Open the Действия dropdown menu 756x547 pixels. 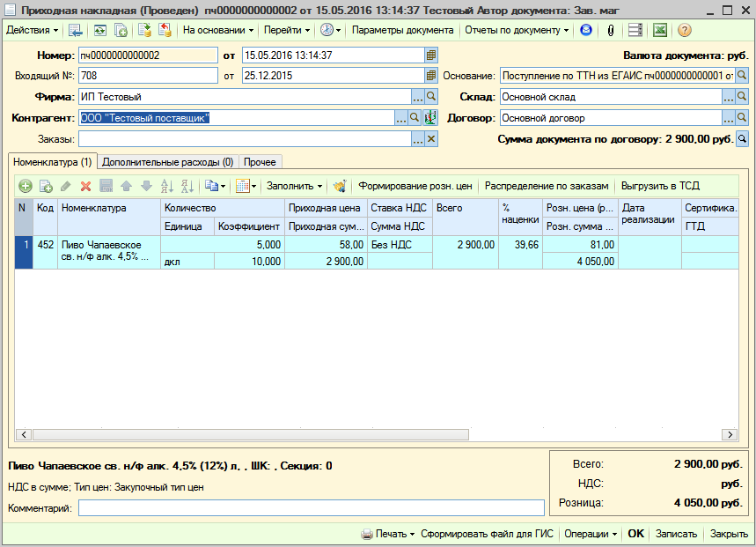[x=33, y=30]
